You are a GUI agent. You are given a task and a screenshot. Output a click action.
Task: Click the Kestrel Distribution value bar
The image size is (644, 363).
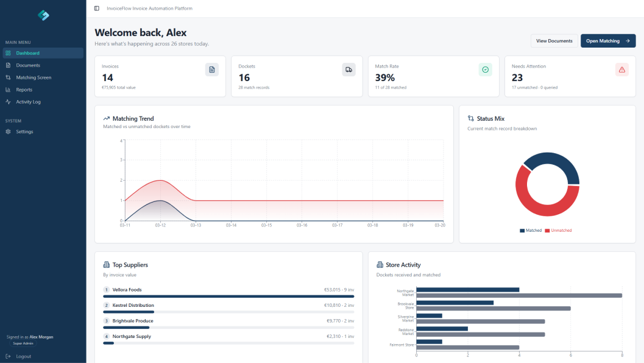click(x=129, y=312)
